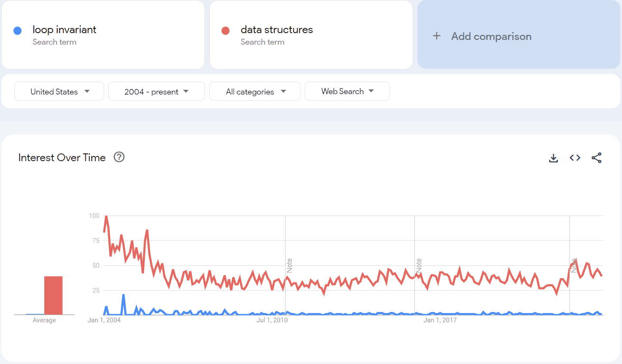Click the Note marker near Jan 2017
Image resolution: width=622 pixels, height=364 pixels.
419,265
